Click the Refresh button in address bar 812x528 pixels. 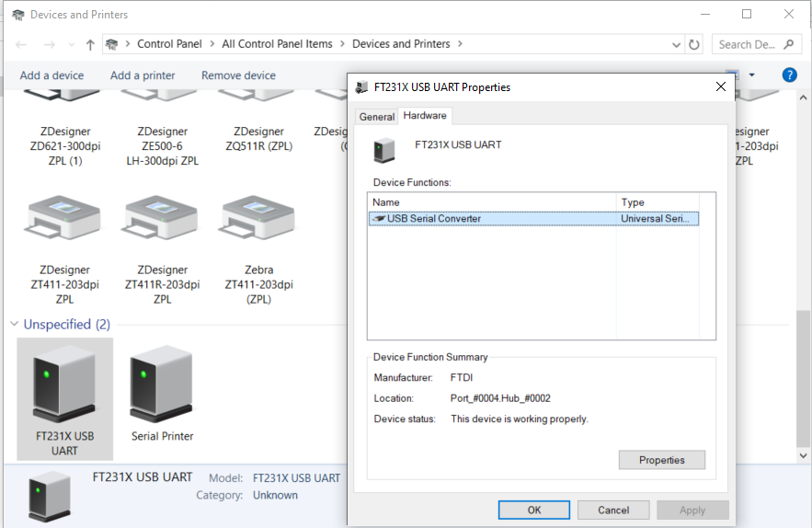pos(694,44)
